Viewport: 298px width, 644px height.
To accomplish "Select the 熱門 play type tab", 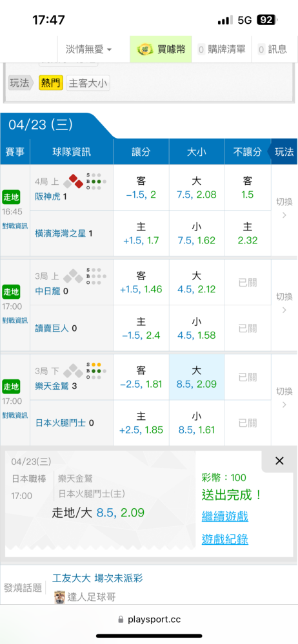I will 50,83.
